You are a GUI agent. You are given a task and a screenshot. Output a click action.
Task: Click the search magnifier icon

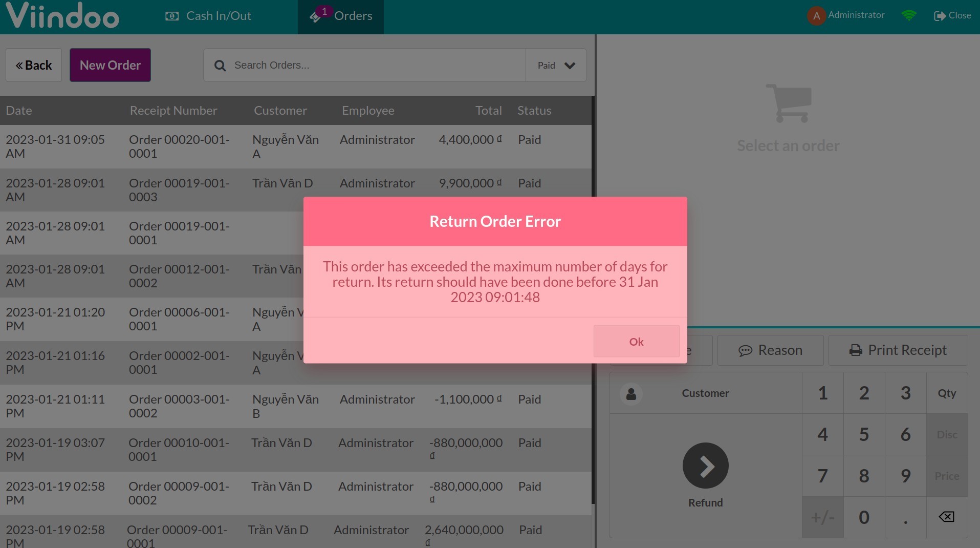tap(220, 66)
